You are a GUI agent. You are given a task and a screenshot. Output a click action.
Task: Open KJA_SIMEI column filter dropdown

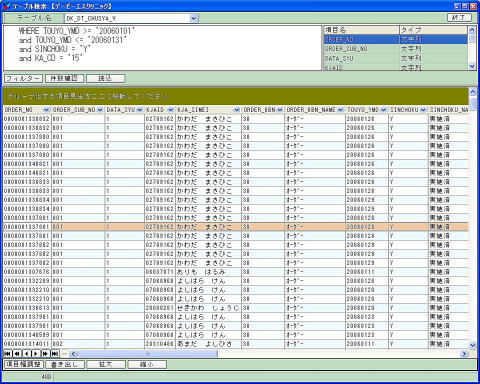tap(236, 110)
